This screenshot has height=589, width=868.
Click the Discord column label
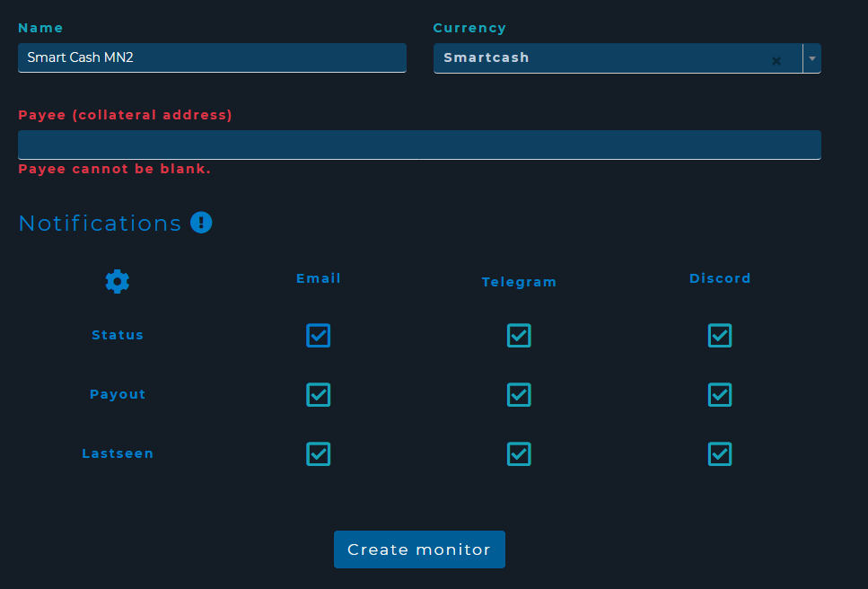click(x=719, y=278)
